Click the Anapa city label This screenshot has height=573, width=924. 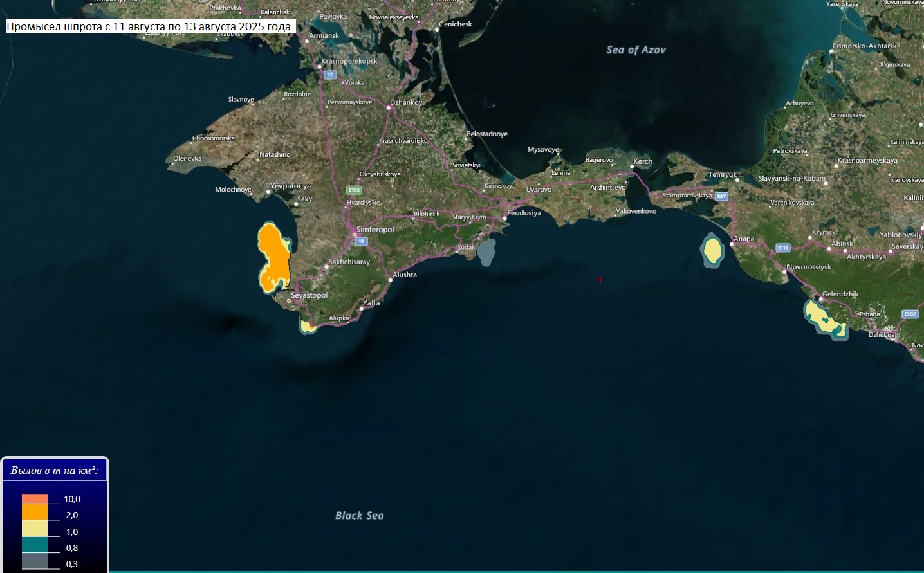tap(744, 239)
